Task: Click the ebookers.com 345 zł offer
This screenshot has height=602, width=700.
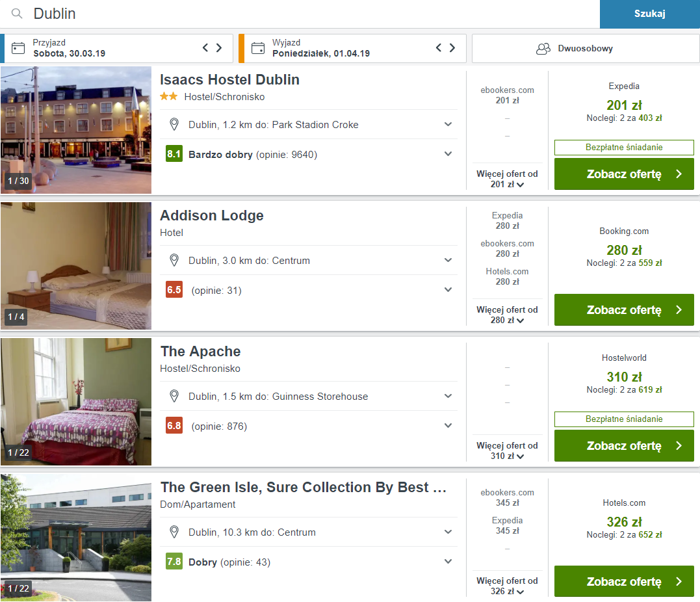Action: click(507, 497)
